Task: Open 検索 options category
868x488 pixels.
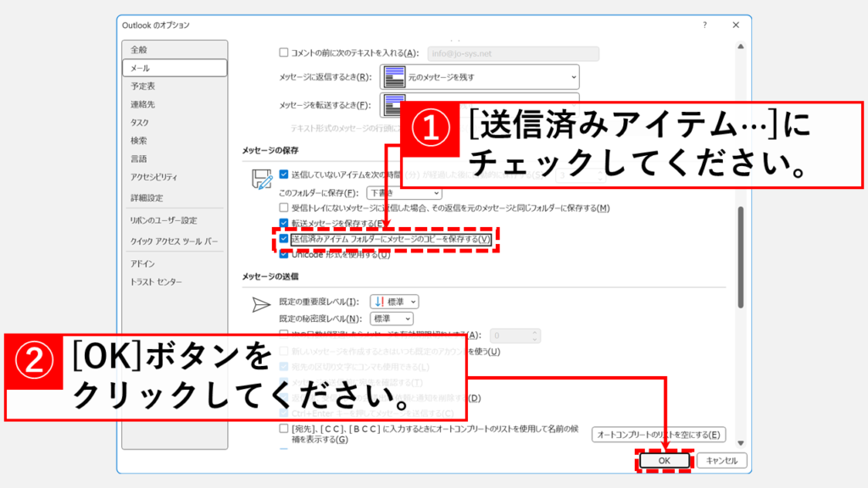Action: pyautogui.click(x=175, y=141)
